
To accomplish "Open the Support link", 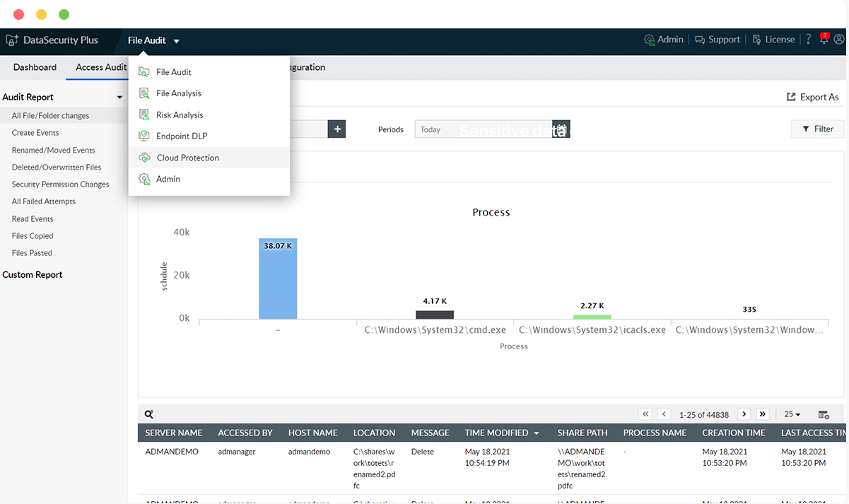I will click(x=718, y=40).
